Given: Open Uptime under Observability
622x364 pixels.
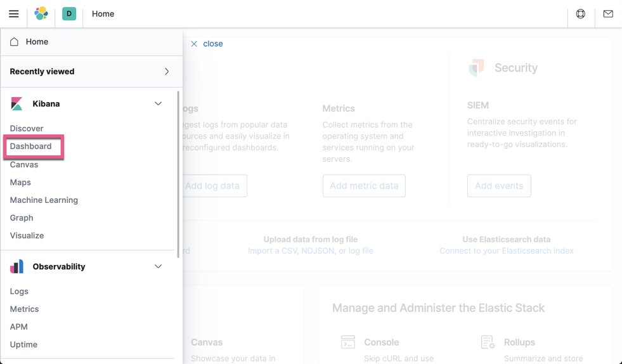Looking at the screenshot, I should [x=23, y=344].
